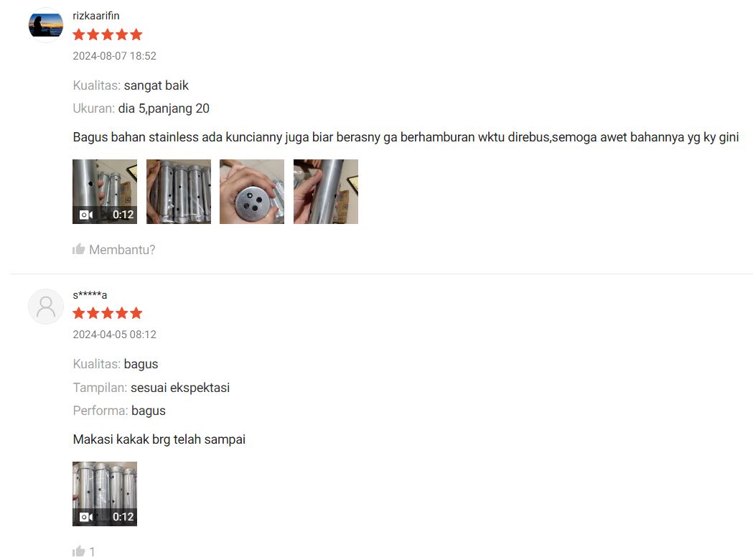
Task: Click thumbs-up icon beside Membantu?
Action: [78, 249]
